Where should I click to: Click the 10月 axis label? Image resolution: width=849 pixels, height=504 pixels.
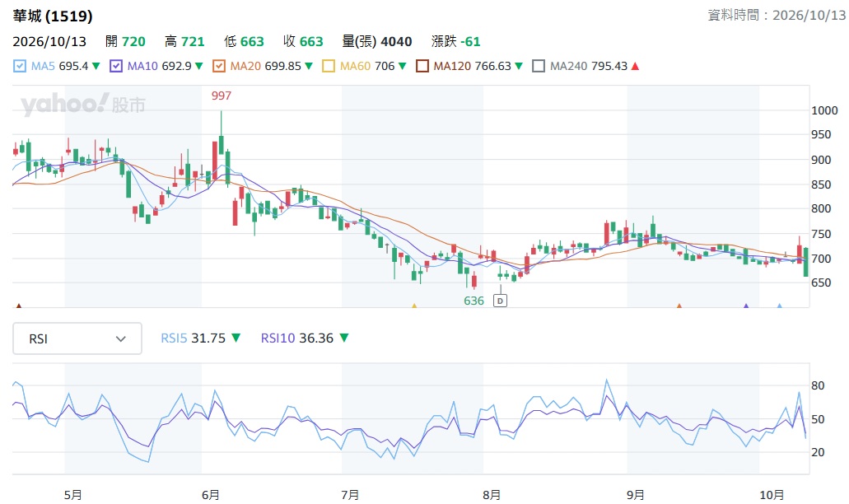click(x=772, y=495)
